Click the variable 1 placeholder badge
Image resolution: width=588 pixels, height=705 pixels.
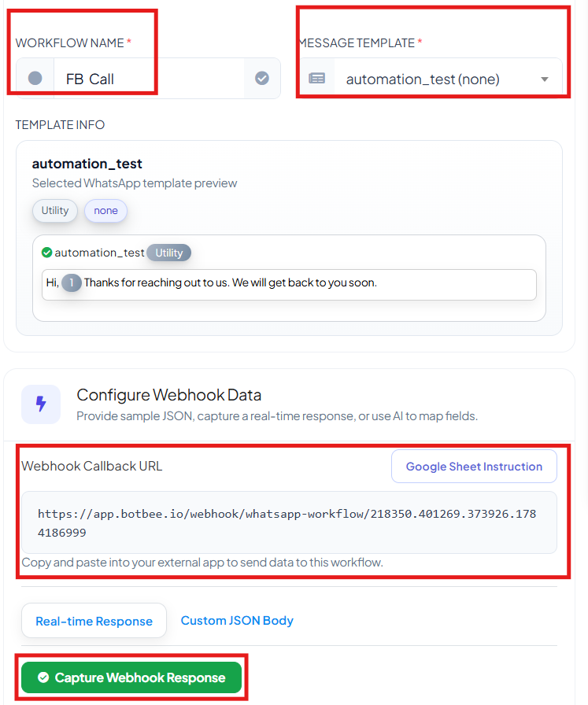pos(72,282)
